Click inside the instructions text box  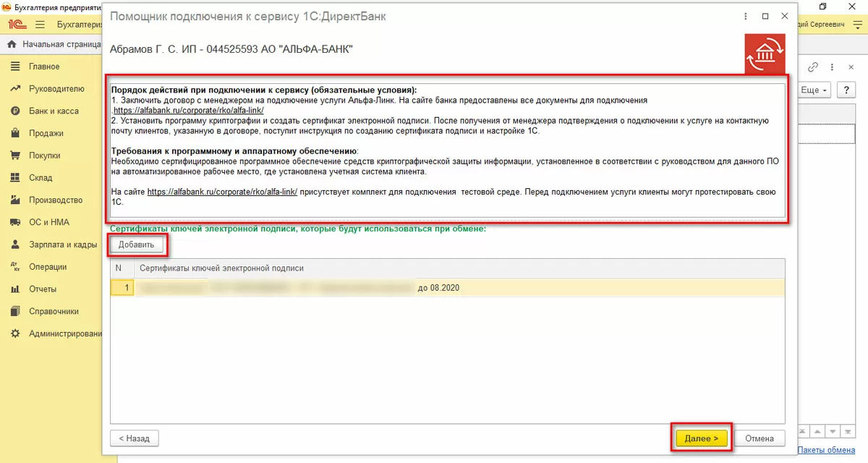point(447,149)
